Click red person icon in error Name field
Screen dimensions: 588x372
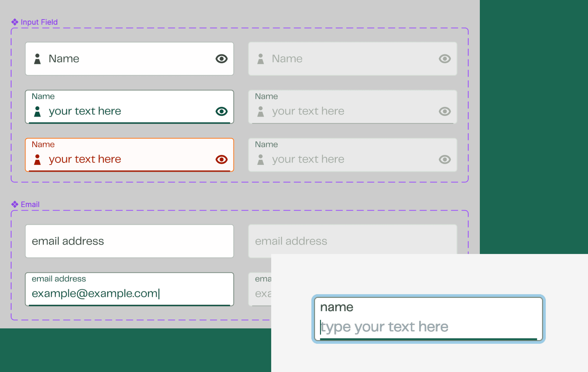click(x=37, y=160)
